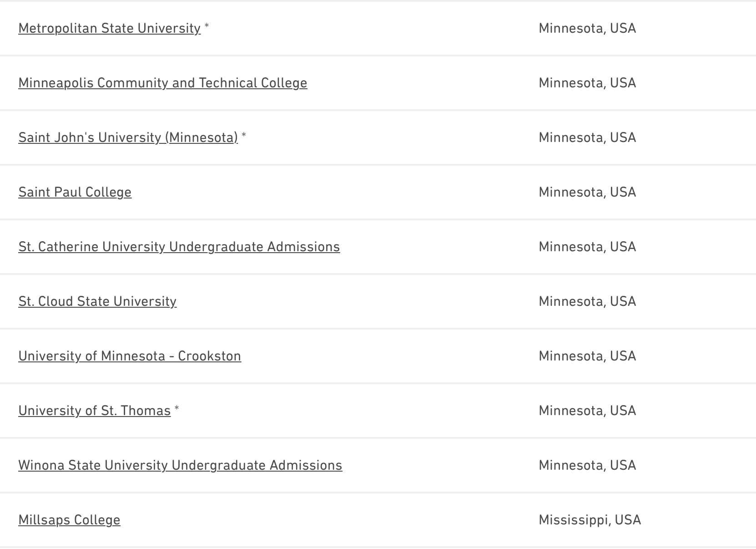Open Saint John's University (Minnesota) link
The height and width of the screenshot is (549, 756).
[x=128, y=137]
